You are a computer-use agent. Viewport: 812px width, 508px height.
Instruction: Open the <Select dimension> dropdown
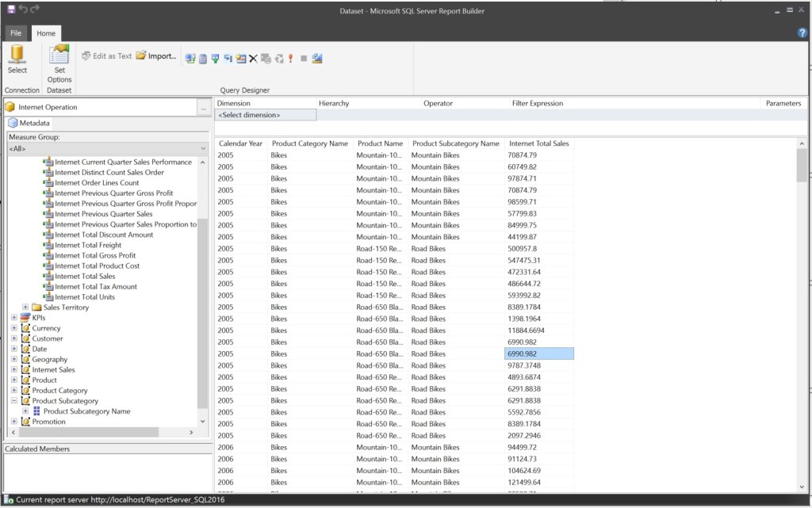click(264, 114)
